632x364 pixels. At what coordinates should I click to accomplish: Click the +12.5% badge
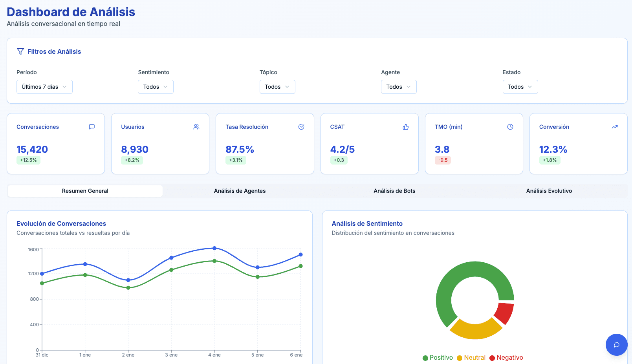click(x=28, y=160)
